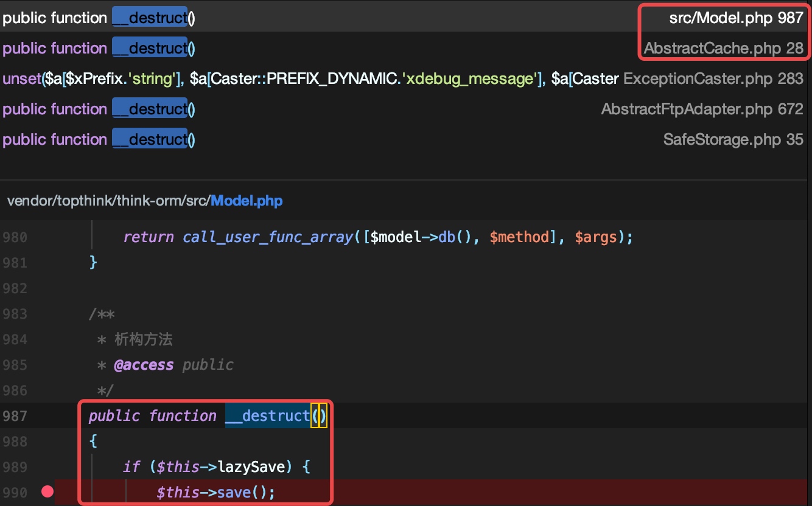
Task: Open the ExceptionCaster.php 283 result
Action: 405,78
